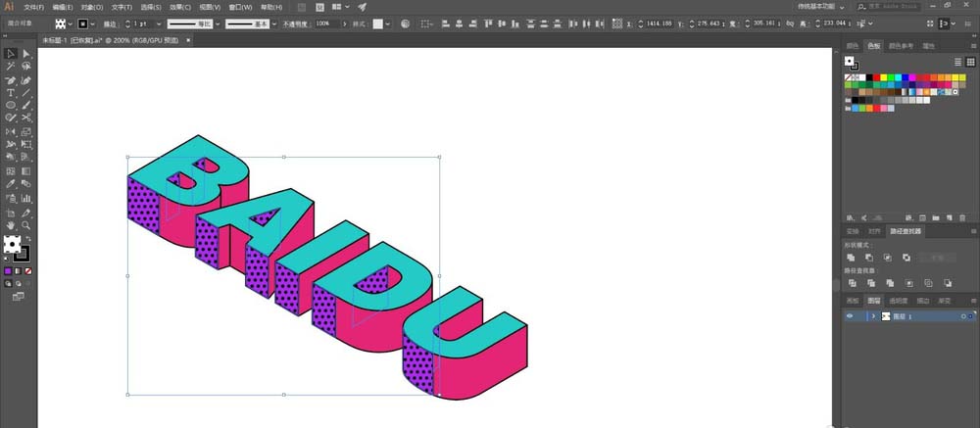Open the 等比 variable width profile dropdown
The width and height of the screenshot is (980, 428).
[218, 24]
